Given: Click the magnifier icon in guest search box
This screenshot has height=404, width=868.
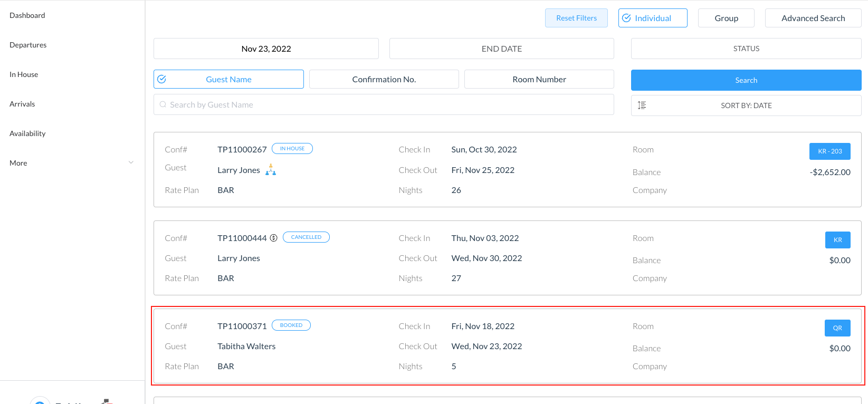Looking at the screenshot, I should pyautogui.click(x=163, y=105).
